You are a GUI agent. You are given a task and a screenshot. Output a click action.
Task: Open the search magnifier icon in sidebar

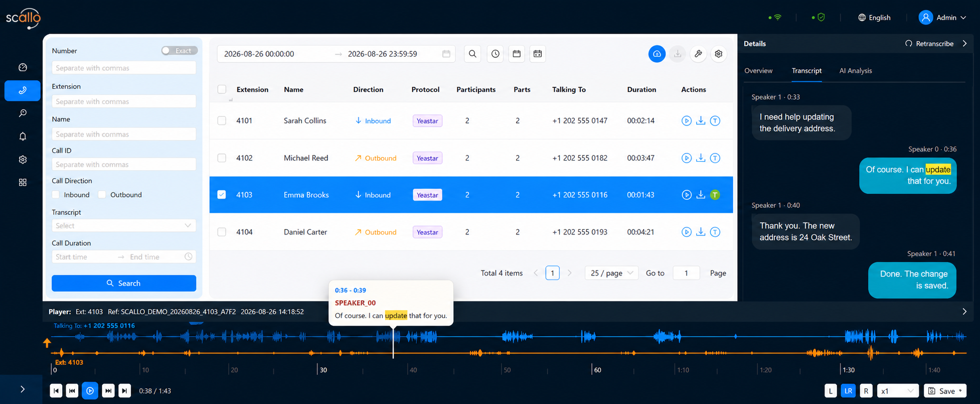click(x=23, y=113)
